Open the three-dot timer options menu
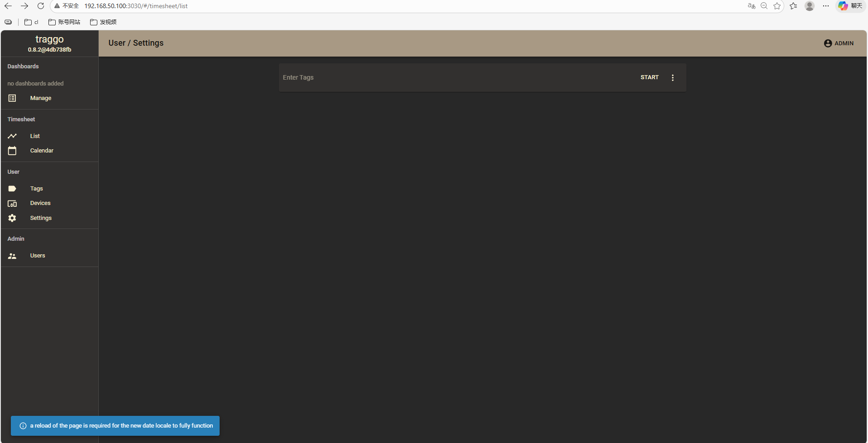Image resolution: width=868 pixels, height=443 pixels. [672, 78]
